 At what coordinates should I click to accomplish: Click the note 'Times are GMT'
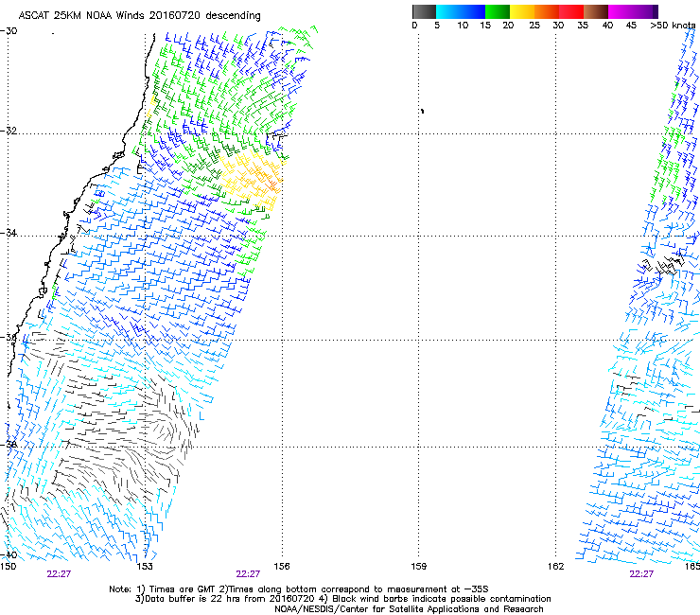pos(182,589)
